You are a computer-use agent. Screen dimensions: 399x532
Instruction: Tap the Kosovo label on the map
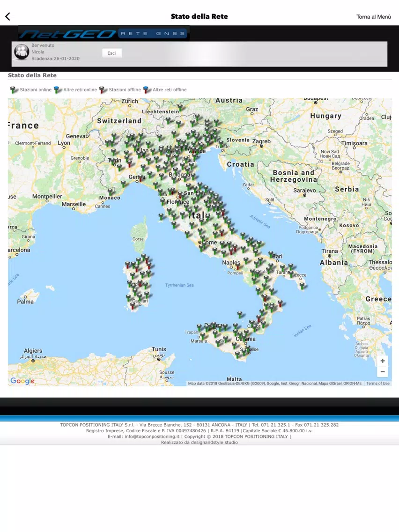(x=349, y=225)
